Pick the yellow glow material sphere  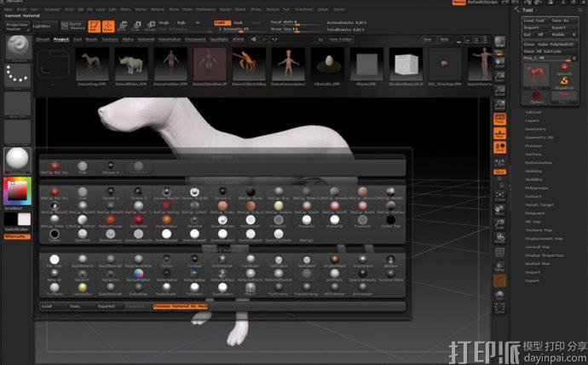(x=83, y=289)
